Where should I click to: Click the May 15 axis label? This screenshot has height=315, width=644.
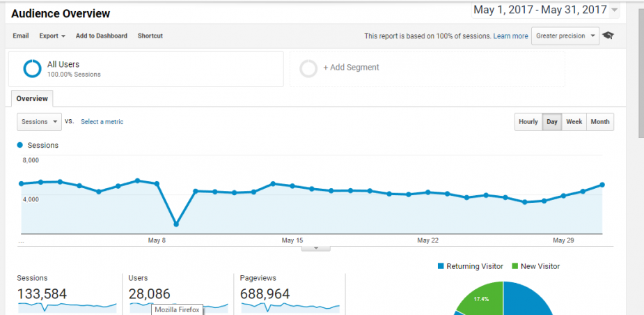[292, 240]
